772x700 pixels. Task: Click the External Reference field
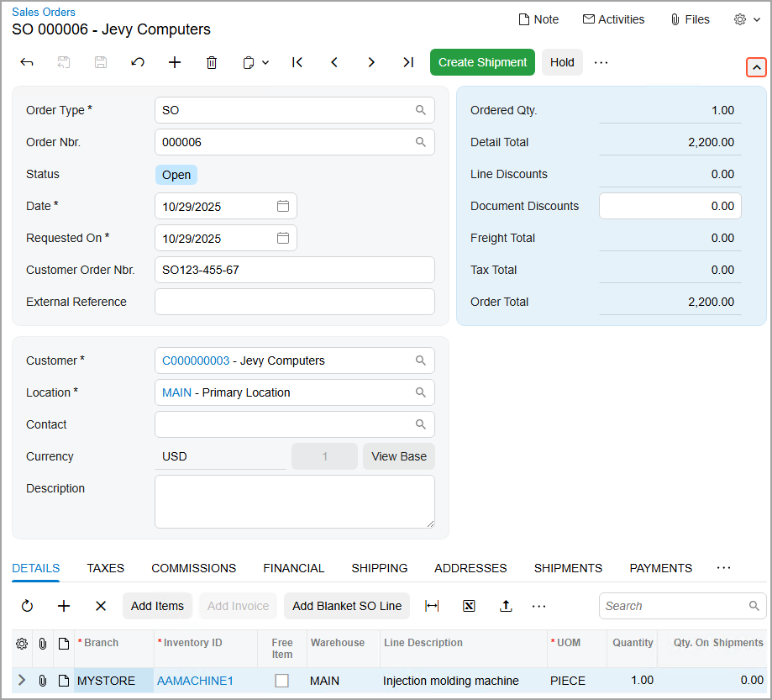tap(294, 302)
